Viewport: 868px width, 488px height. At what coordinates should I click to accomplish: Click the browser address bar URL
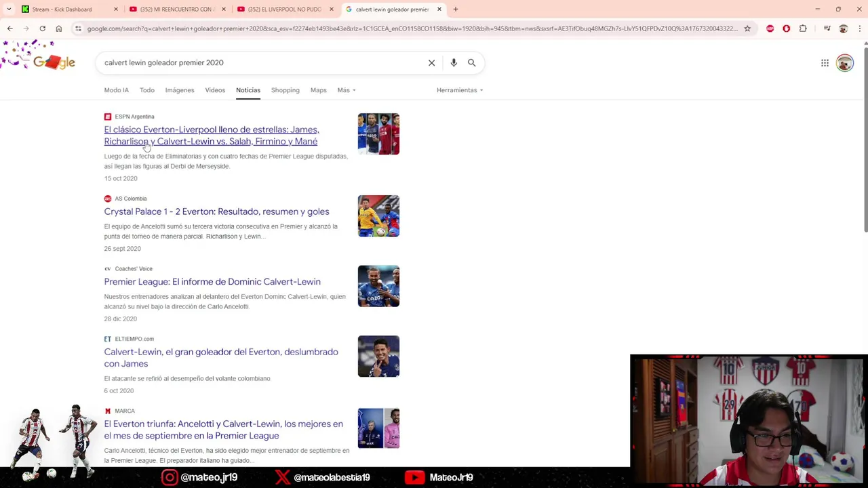(412, 28)
